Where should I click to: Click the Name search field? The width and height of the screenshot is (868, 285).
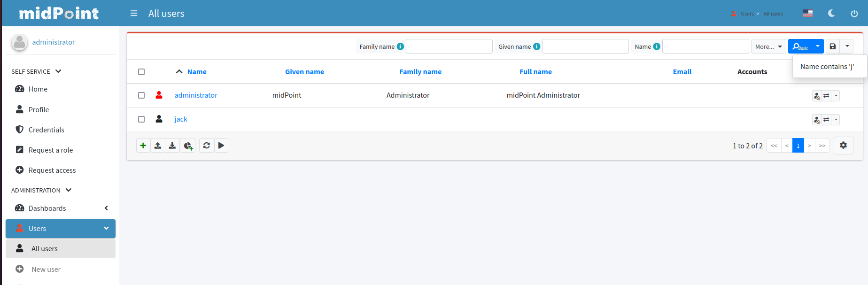(x=705, y=46)
